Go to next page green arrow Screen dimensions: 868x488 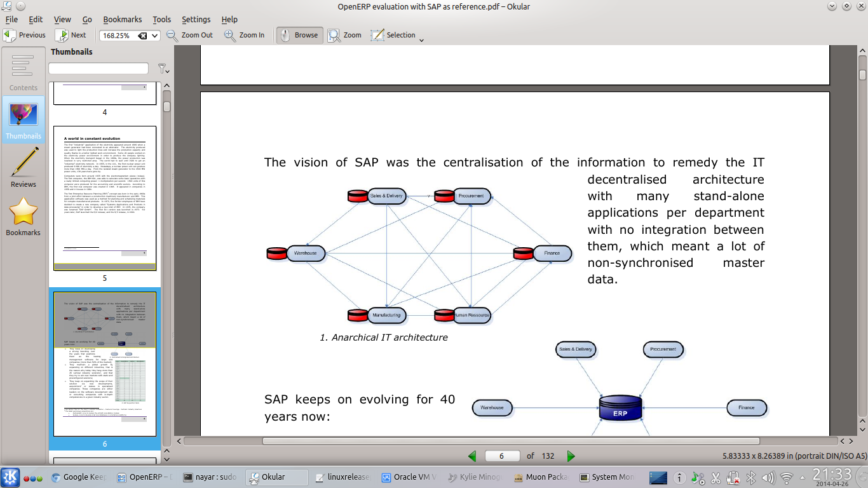click(571, 456)
